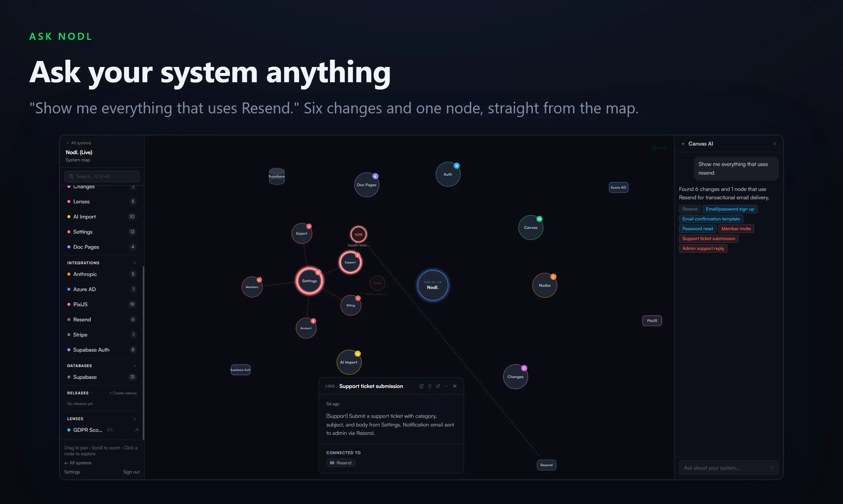Select PixiJS integration in sidebar
The image size is (843, 504).
pos(102,304)
